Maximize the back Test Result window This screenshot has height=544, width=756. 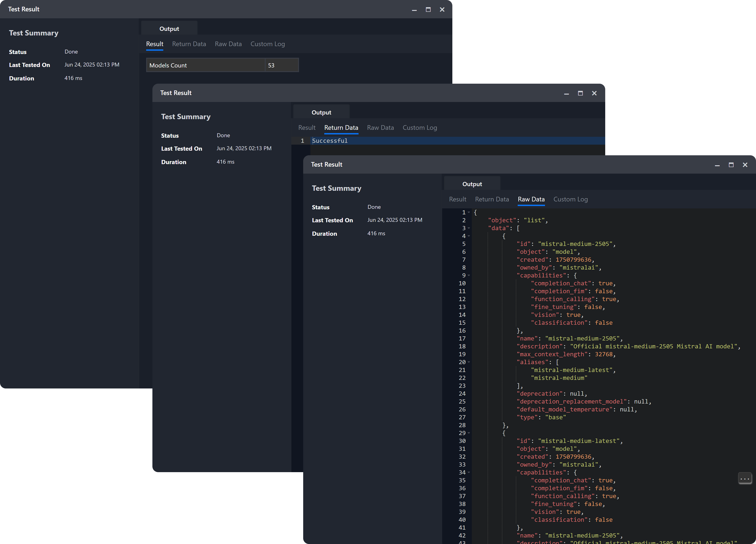point(428,10)
